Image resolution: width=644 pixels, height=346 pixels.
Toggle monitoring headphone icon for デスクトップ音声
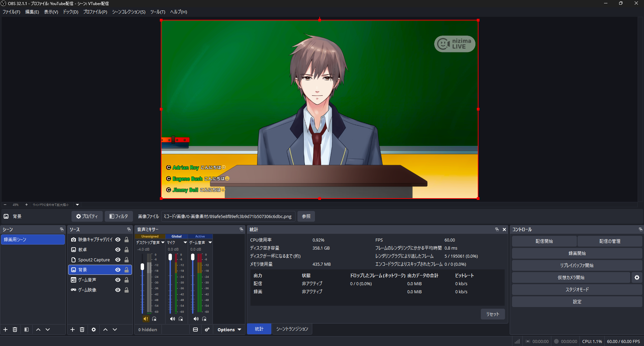coord(154,319)
